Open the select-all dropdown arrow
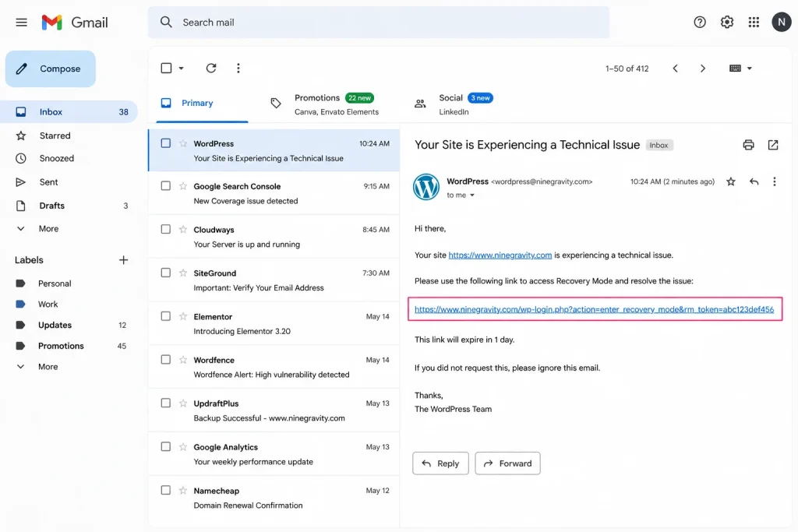 (x=181, y=68)
